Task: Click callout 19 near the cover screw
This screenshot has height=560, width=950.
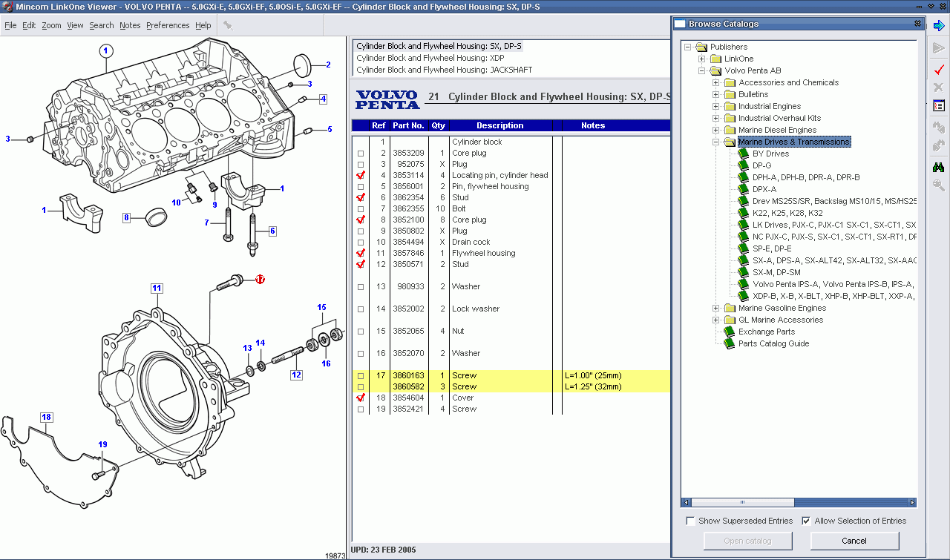Action: pyautogui.click(x=102, y=444)
